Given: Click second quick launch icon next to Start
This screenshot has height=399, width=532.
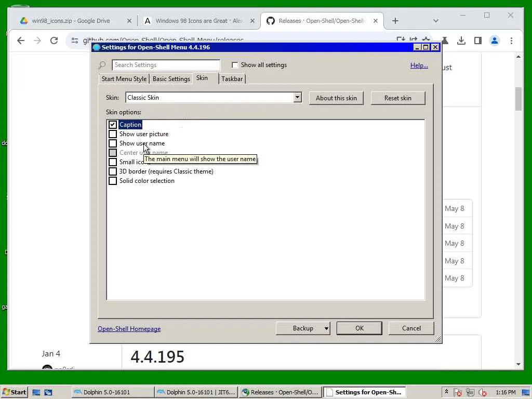Looking at the screenshot, I should [48, 393].
